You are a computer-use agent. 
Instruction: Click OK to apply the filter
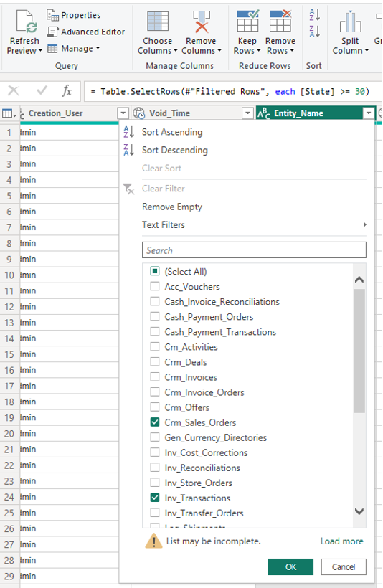[290, 566]
